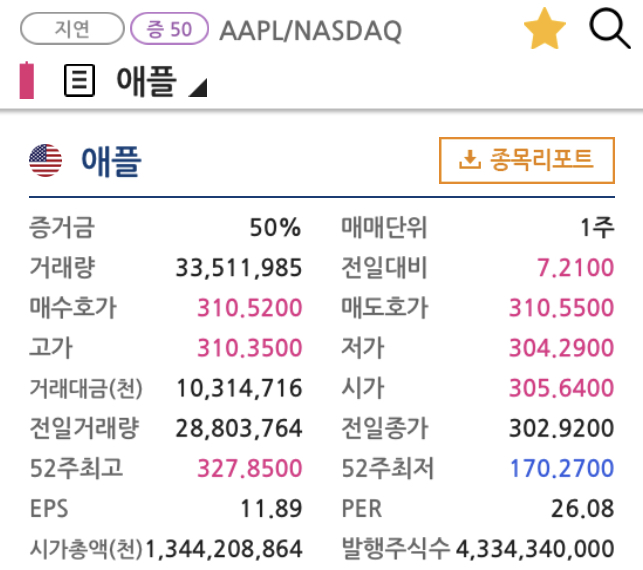
Task: Select the 전일종가 value 302.9200
Action: [x=561, y=429]
